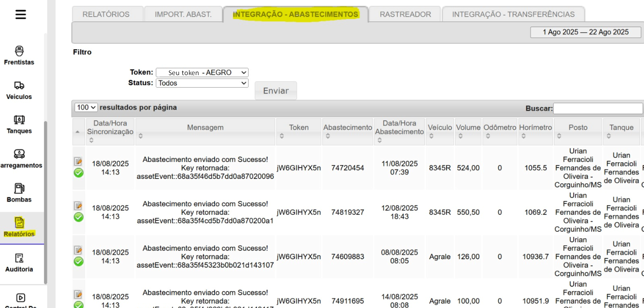Open the Tanques sidebar section
The height and width of the screenshot is (308, 644).
click(19, 124)
